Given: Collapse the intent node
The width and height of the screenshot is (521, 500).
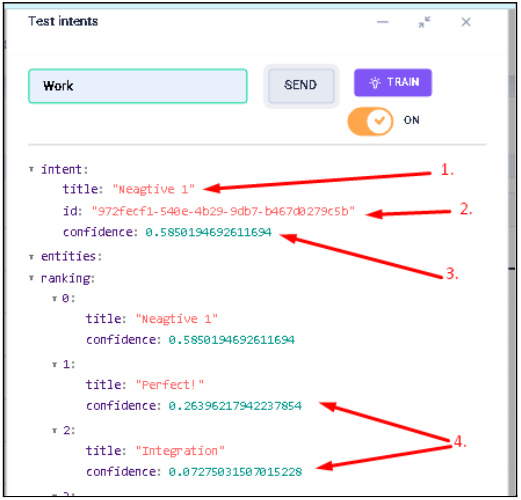Looking at the screenshot, I should (31, 169).
